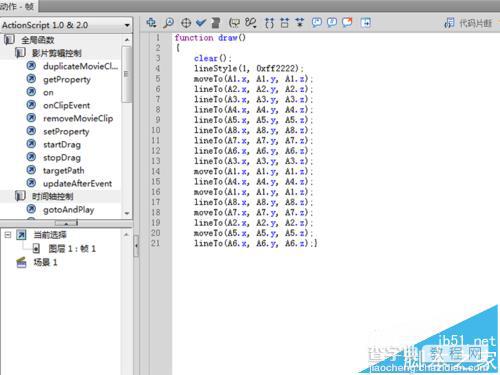Click the Collapse between braces icon
This screenshot has height=375, width=500.
[x=269, y=23]
